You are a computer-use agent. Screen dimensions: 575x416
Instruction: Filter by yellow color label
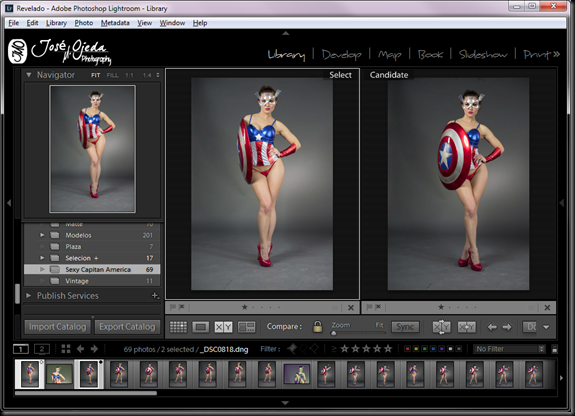click(x=416, y=349)
